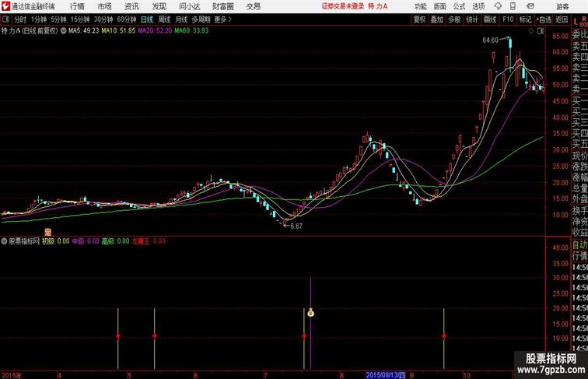Image resolution: width=588 pixels, height=379 pixels.
Task: Click the red signal marker near September
Action: pyautogui.click(x=444, y=336)
